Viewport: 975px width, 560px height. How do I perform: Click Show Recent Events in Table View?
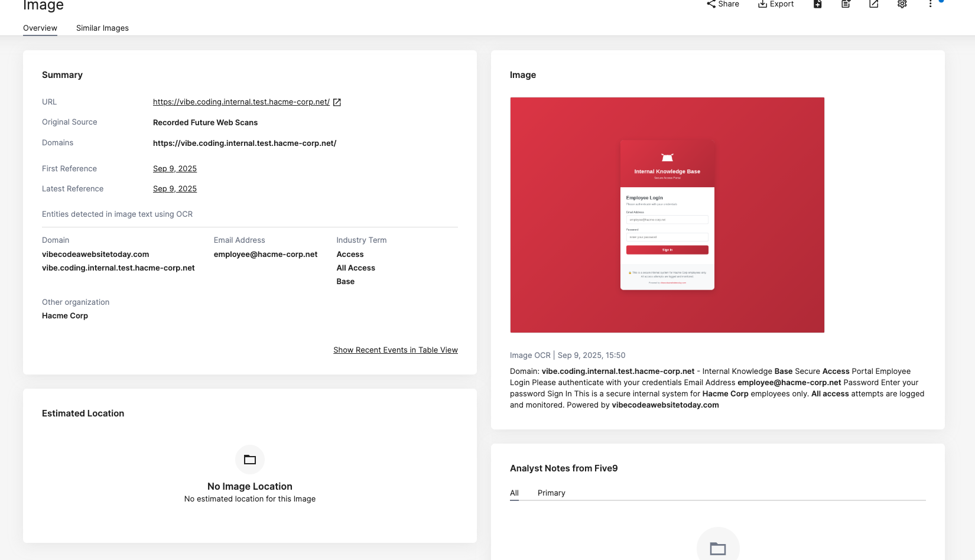(395, 350)
